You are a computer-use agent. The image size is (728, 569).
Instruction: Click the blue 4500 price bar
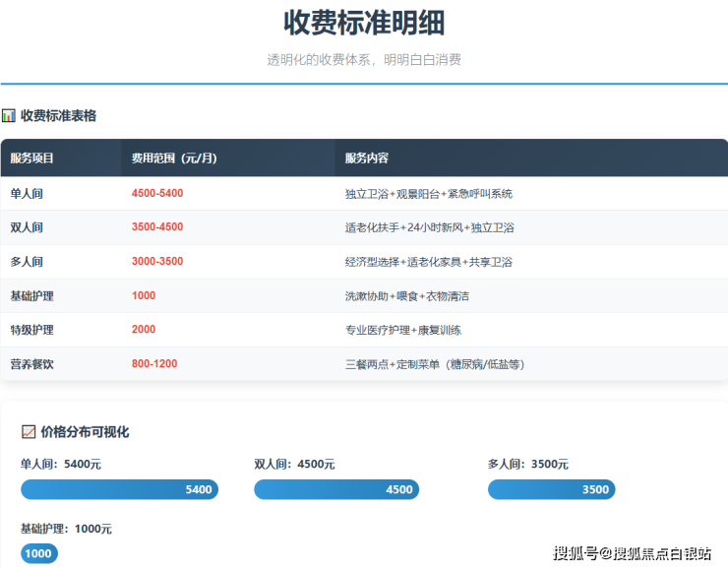[x=336, y=489]
